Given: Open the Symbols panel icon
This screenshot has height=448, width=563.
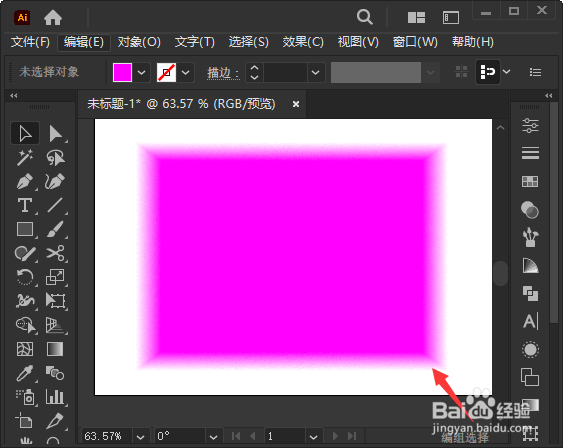Looking at the screenshot, I should [530, 237].
